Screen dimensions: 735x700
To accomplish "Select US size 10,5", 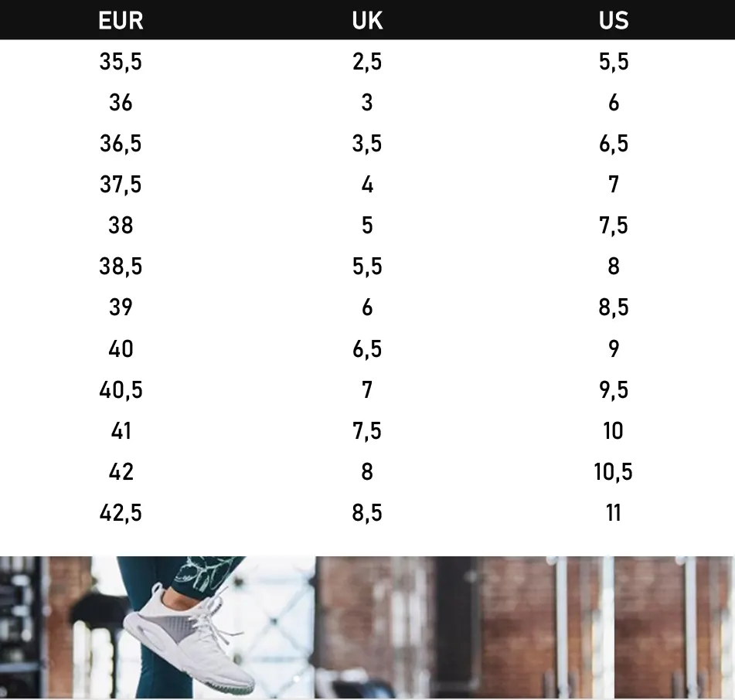I will pyautogui.click(x=614, y=471).
